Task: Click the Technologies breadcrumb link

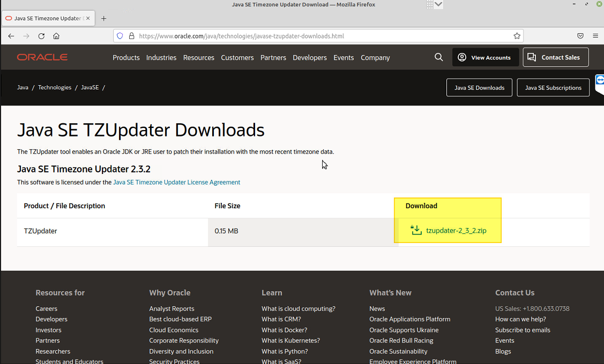Action: (x=55, y=87)
